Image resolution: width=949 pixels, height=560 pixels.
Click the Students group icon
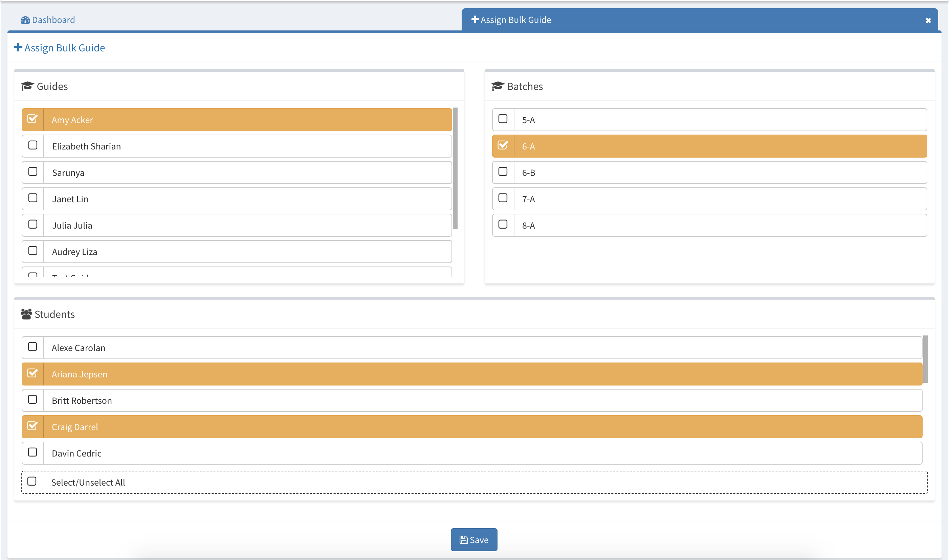26,314
